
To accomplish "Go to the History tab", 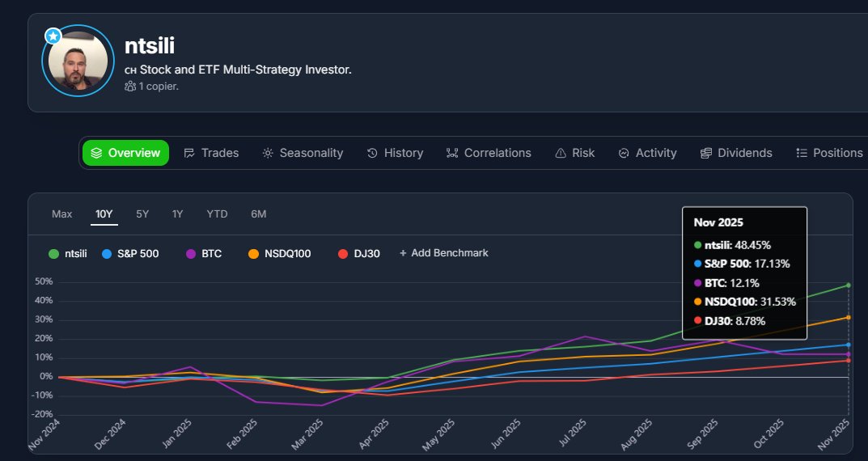I will [x=396, y=153].
